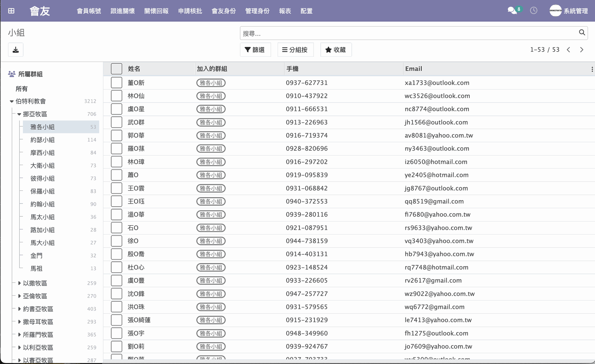Open the chat messages icon
This screenshot has height=364, width=595.
click(512, 11)
